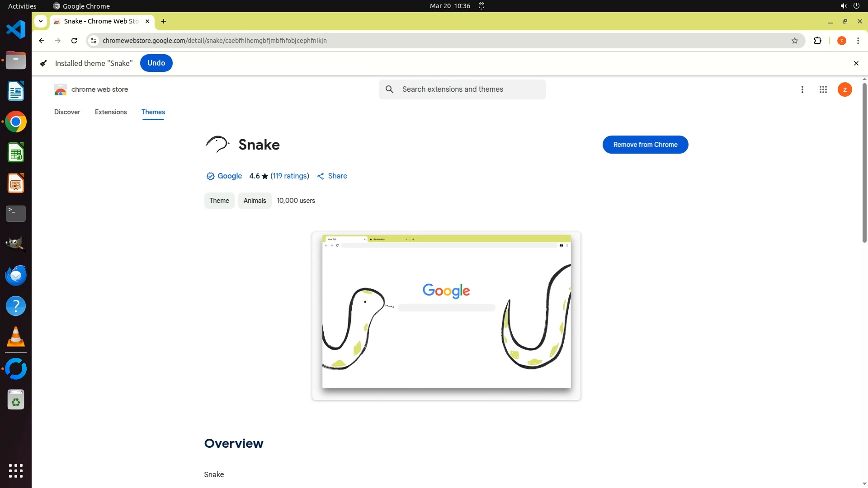The height and width of the screenshot is (488, 868).
Task: Reload the current page
Action: [74, 41]
